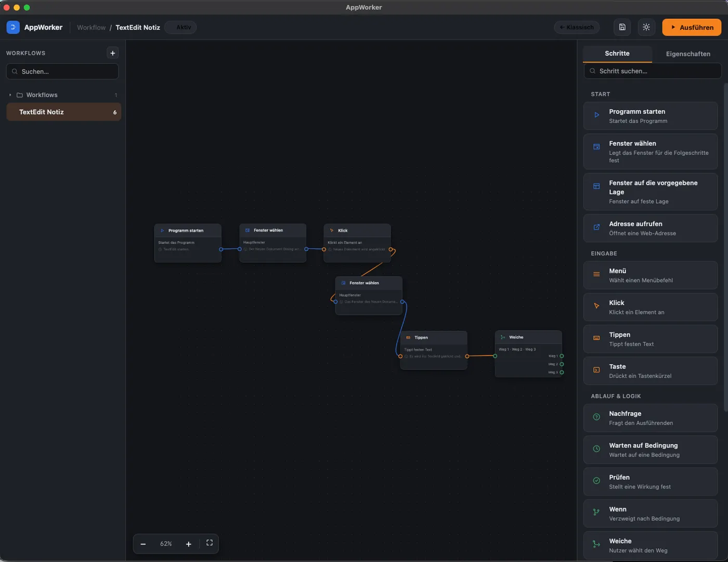This screenshot has width=728, height=562.
Task: Click the AppWorker logo icon
Action: 13,27
